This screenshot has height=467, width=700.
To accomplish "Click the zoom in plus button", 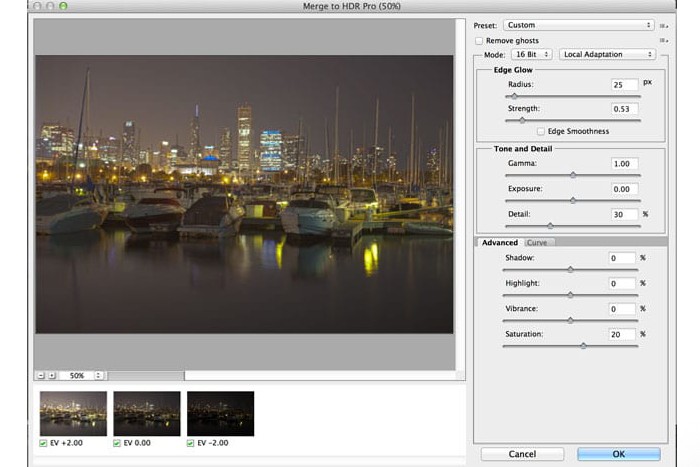I will coord(52,376).
